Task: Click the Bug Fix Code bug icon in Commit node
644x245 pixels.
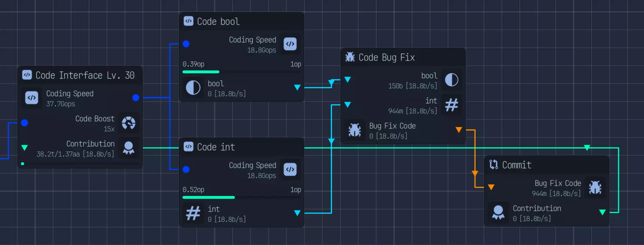Action: (595, 187)
